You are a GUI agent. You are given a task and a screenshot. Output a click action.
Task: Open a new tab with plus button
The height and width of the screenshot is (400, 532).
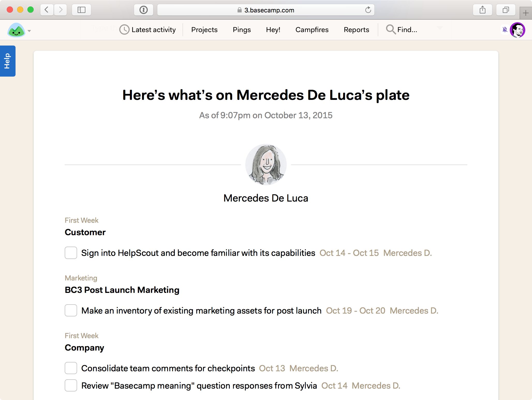point(526,13)
